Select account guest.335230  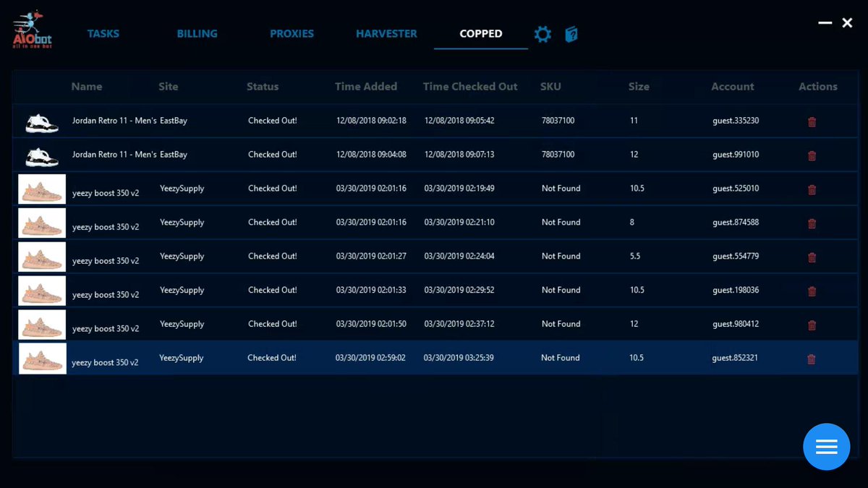point(736,121)
